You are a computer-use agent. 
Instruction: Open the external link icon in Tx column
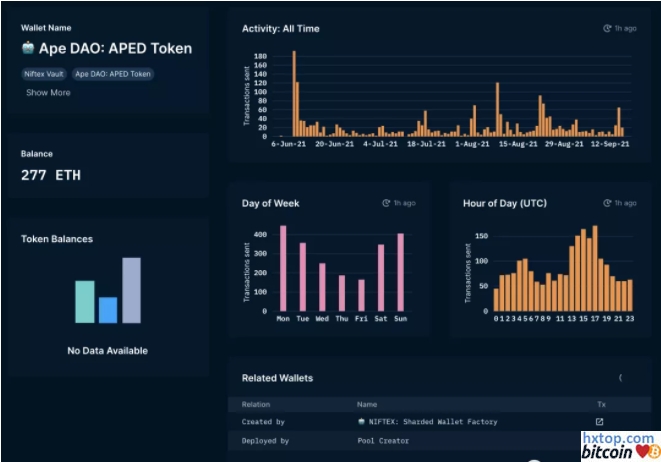point(600,422)
